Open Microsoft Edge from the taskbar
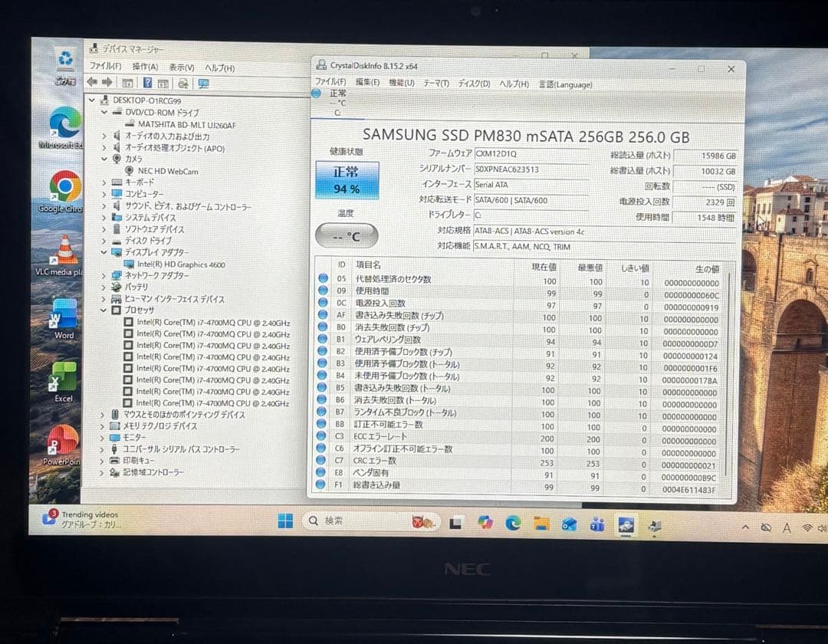 [x=511, y=521]
